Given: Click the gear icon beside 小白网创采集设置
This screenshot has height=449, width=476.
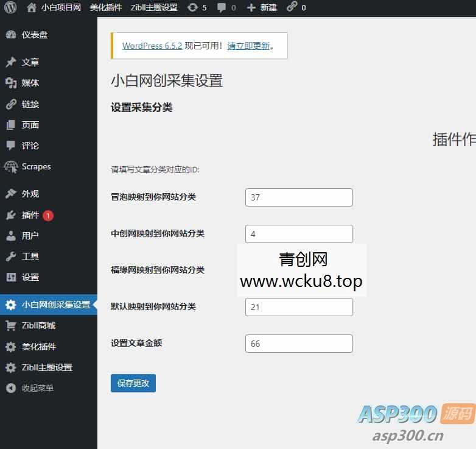Looking at the screenshot, I should [11, 305].
